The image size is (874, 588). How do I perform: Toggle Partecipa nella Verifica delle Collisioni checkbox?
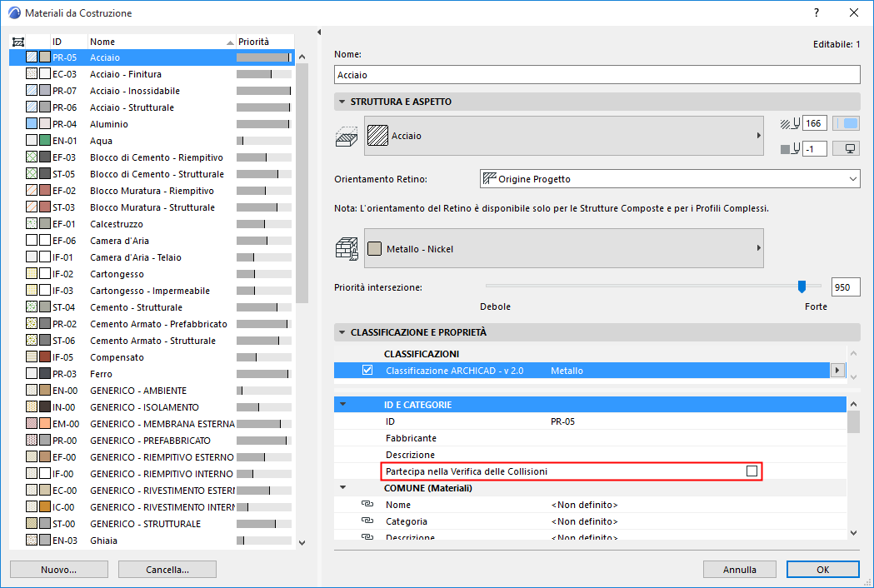click(751, 471)
